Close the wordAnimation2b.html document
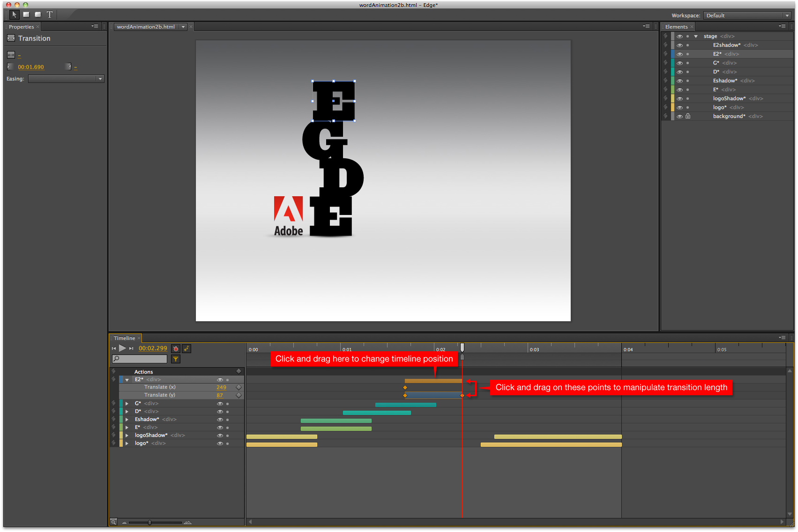 click(191, 27)
